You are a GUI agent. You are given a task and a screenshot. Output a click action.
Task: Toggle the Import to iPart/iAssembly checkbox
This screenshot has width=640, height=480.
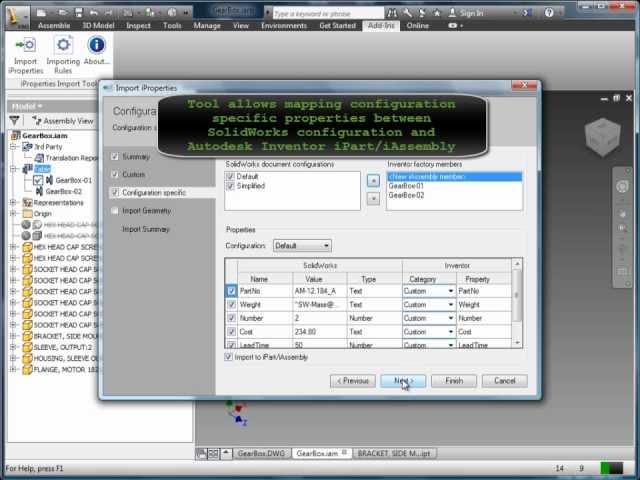pos(229,357)
